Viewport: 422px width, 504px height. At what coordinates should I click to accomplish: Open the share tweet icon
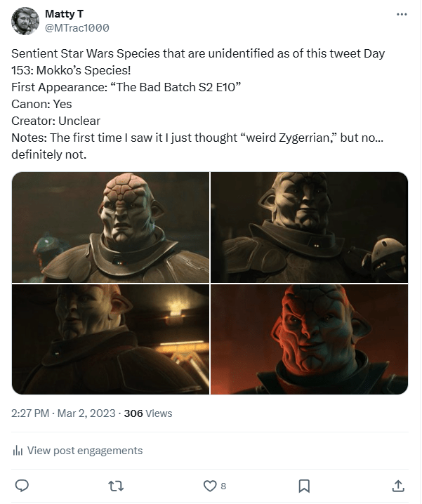pos(397,485)
